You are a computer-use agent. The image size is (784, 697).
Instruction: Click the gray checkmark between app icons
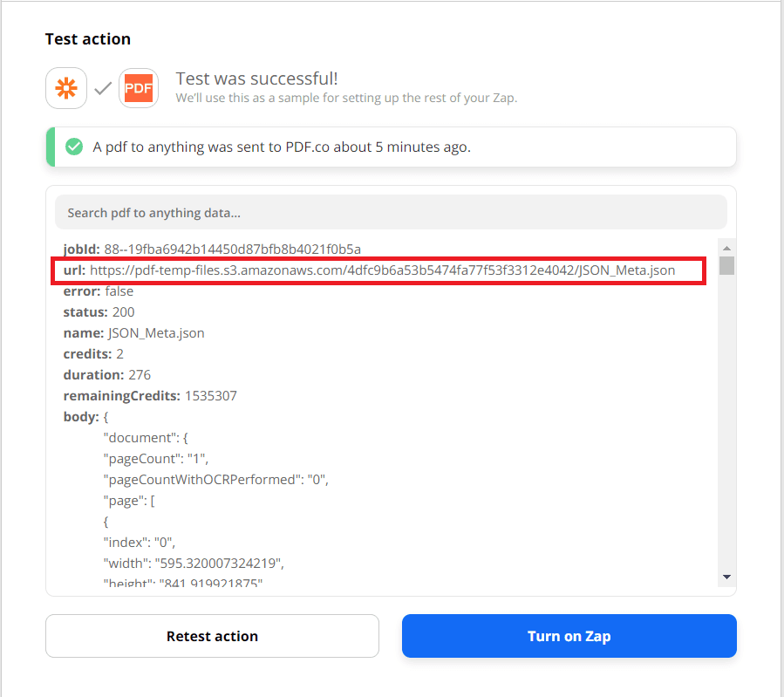click(103, 88)
